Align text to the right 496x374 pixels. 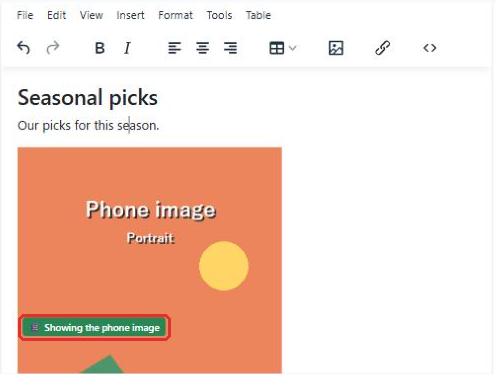230,48
